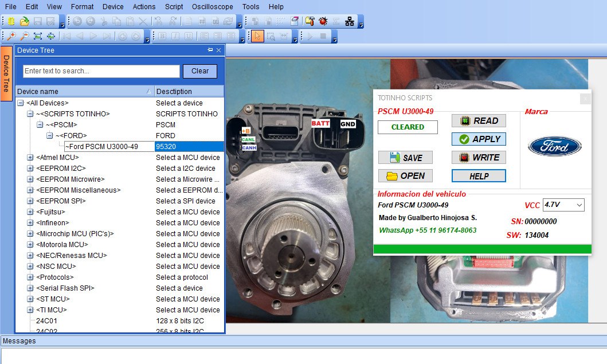The image size is (607, 364).
Task: Pin the Device Tree panel
Action: [210, 50]
